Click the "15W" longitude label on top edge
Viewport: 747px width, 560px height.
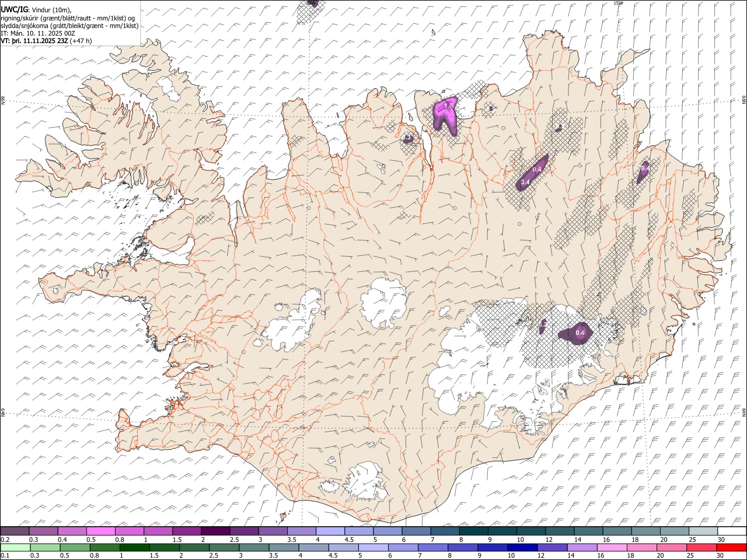(618, 3)
